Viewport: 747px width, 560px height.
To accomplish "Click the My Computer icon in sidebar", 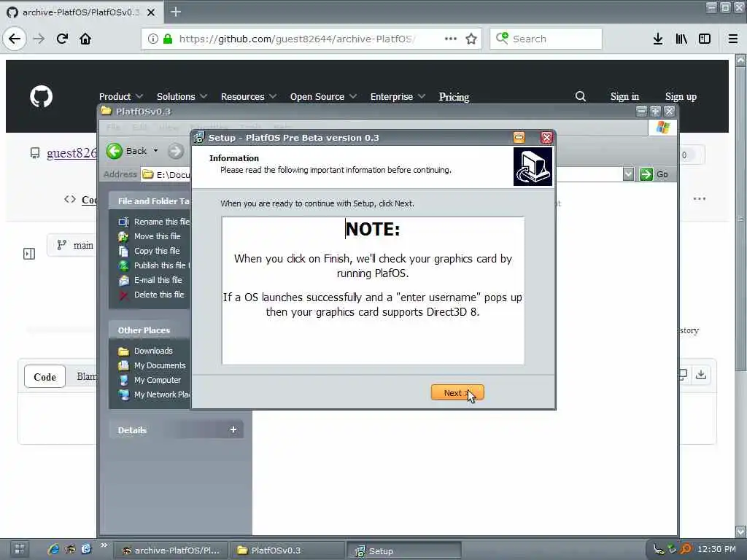I will coord(123,380).
